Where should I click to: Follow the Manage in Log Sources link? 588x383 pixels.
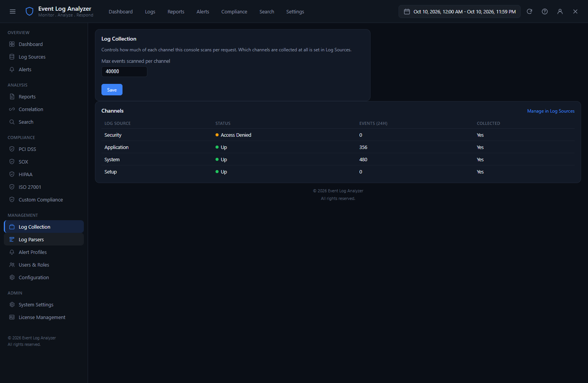[x=551, y=111]
